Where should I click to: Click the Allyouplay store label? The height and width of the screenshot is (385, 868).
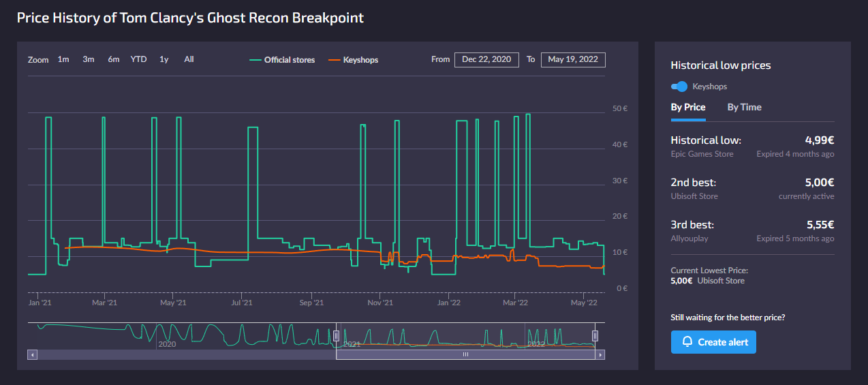pyautogui.click(x=689, y=238)
